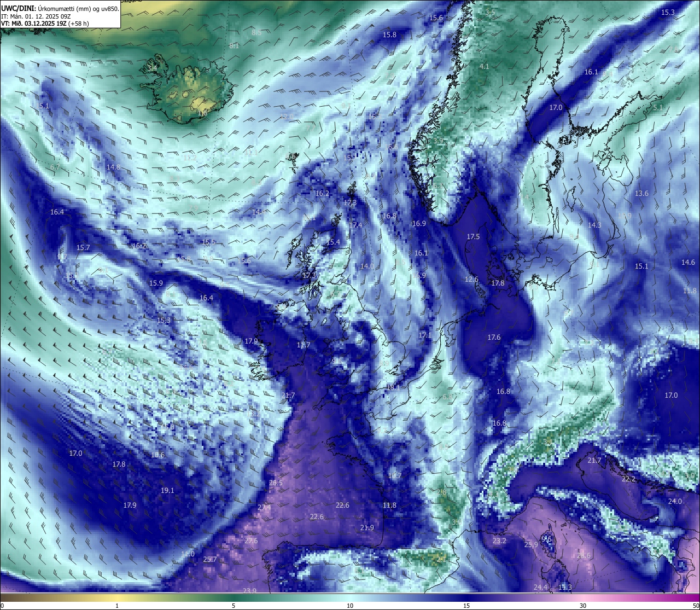
Task: Click the map value label "15.4"
Action: tap(333, 242)
